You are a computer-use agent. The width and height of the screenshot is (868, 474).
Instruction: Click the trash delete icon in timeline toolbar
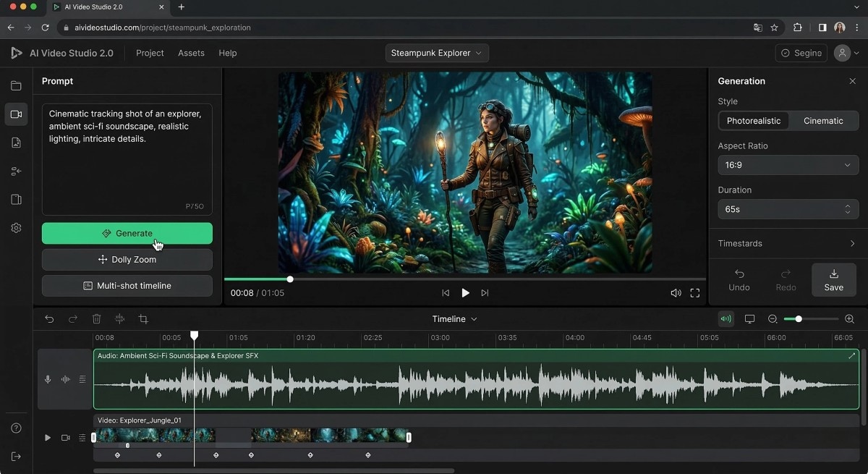[x=96, y=319]
